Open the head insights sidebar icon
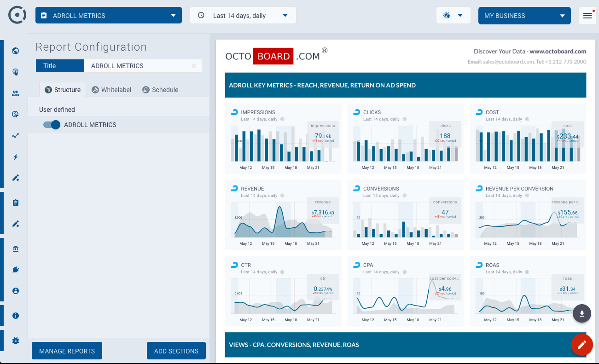 [16, 72]
